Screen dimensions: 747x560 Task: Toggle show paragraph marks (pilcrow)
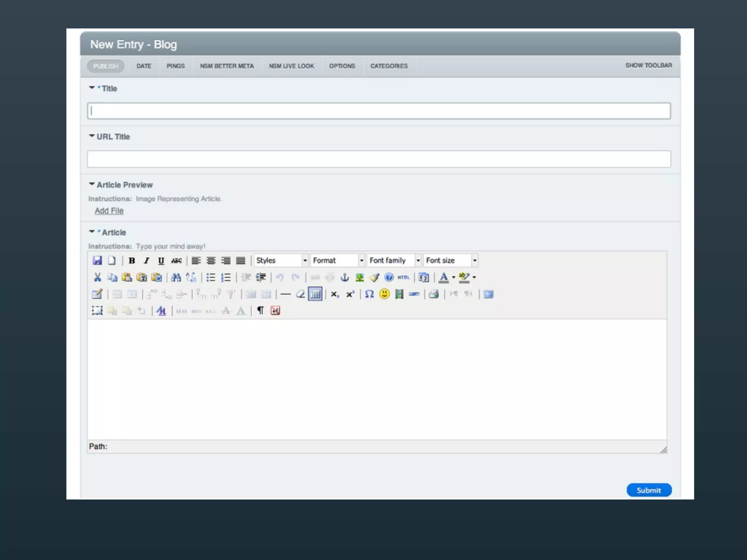pyautogui.click(x=260, y=311)
